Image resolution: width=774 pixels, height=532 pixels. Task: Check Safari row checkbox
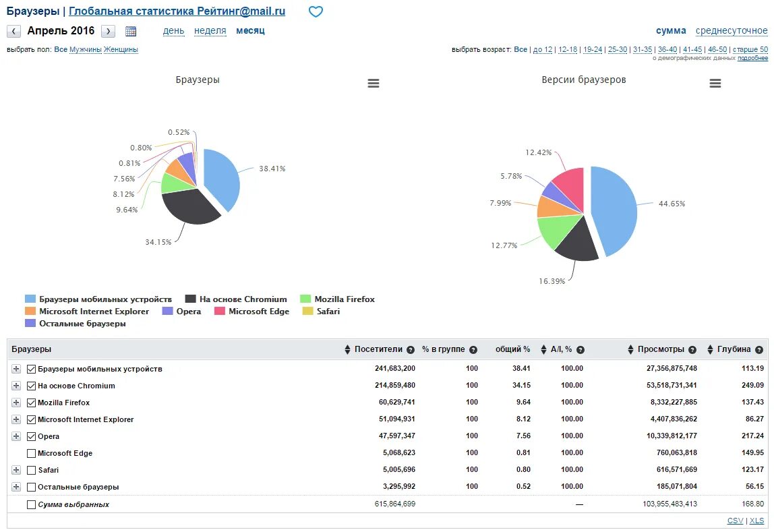(31, 471)
